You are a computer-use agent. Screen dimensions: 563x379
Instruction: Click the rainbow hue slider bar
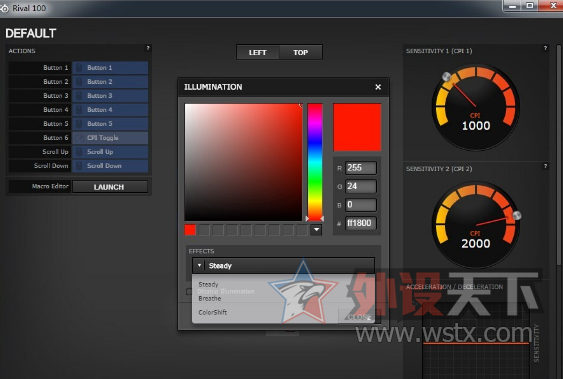point(315,162)
